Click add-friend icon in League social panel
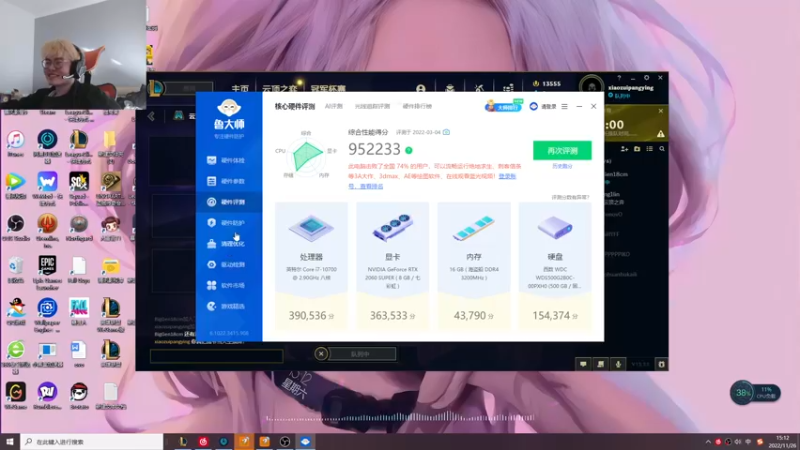Screen dimensions: 800x450 tap(624, 149)
